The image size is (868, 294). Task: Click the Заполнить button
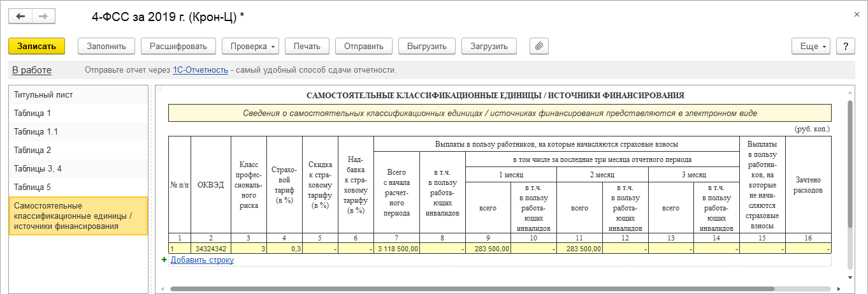tap(106, 46)
